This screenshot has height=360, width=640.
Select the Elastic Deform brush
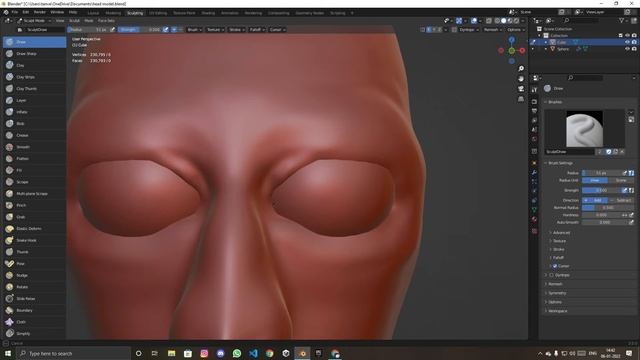34,229
